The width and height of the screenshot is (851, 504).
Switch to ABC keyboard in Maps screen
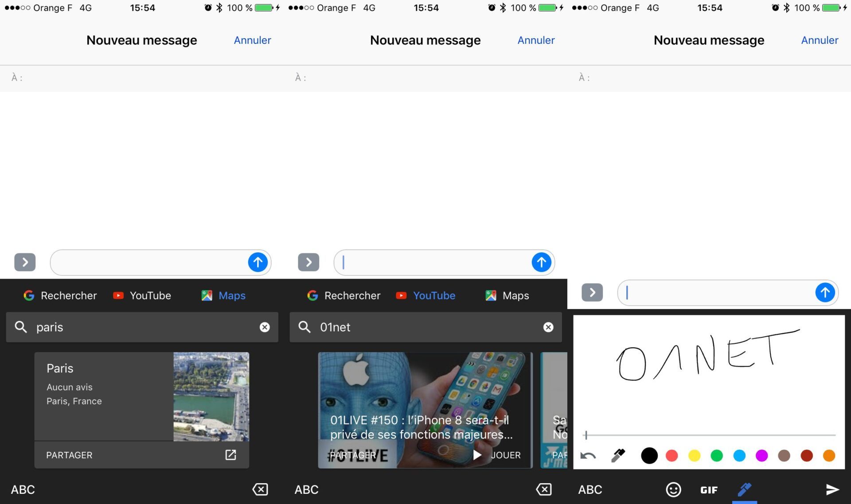point(23,489)
